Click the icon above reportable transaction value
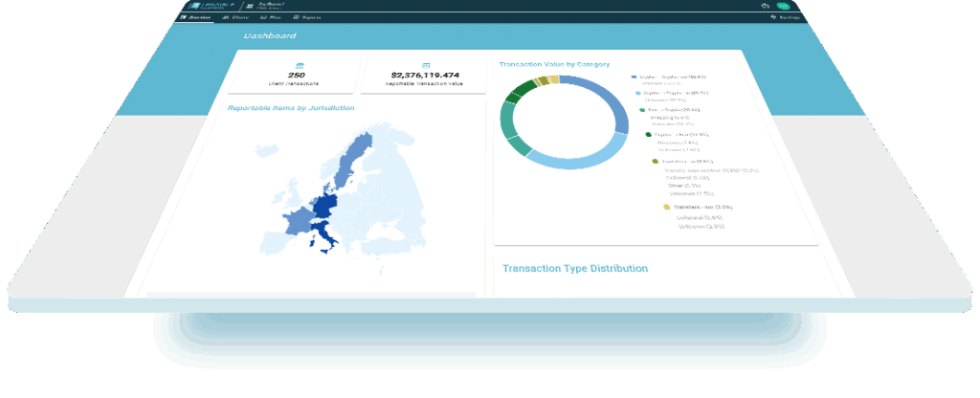Screen dimensions: 980x398 tap(426, 65)
